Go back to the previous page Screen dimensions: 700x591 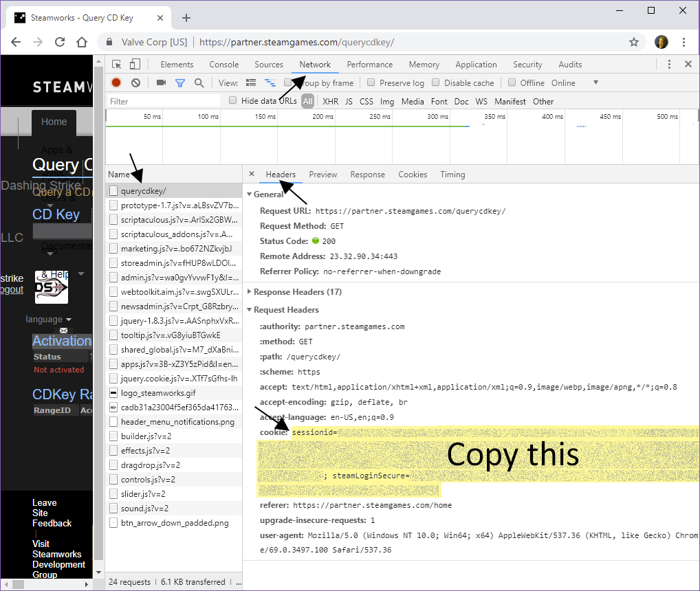point(16,42)
